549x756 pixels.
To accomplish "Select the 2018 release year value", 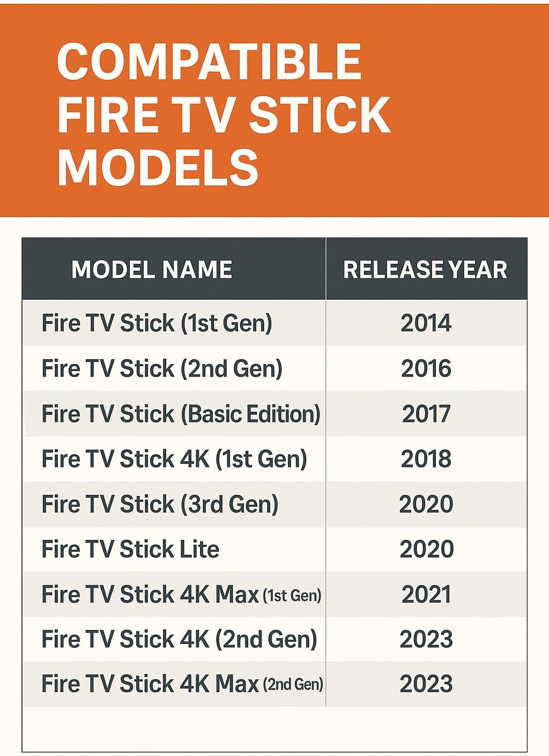I will tap(426, 459).
